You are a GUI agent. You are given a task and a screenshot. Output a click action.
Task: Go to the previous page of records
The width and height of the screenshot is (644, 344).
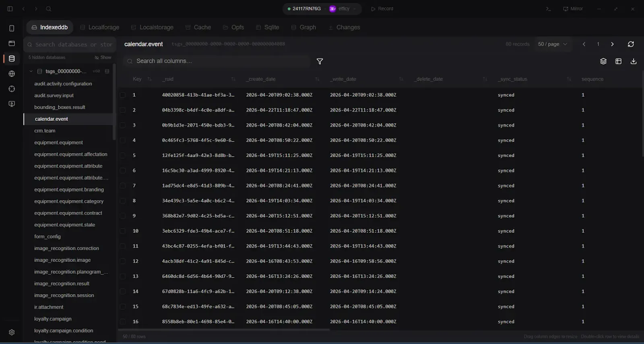[584, 44]
